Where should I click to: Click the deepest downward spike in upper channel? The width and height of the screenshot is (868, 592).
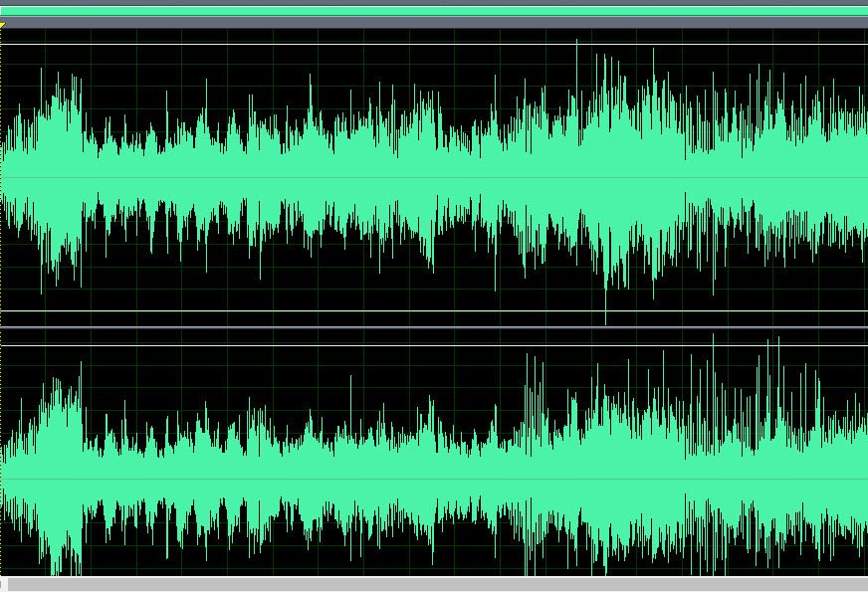point(605,318)
